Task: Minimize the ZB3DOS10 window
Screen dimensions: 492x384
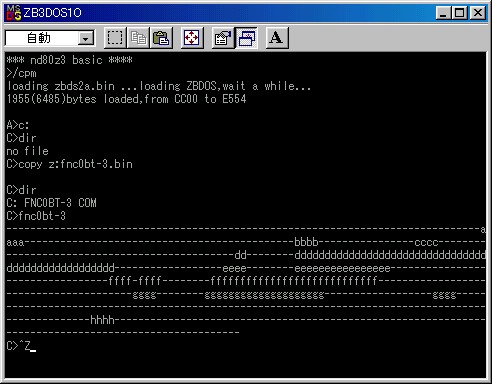Action: 444,13
